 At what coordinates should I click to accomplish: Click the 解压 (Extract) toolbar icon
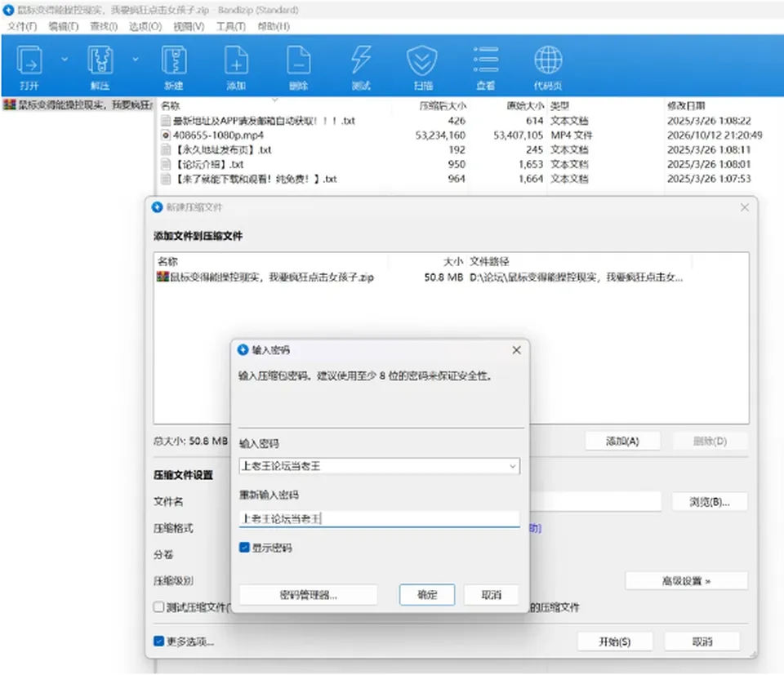click(100, 60)
